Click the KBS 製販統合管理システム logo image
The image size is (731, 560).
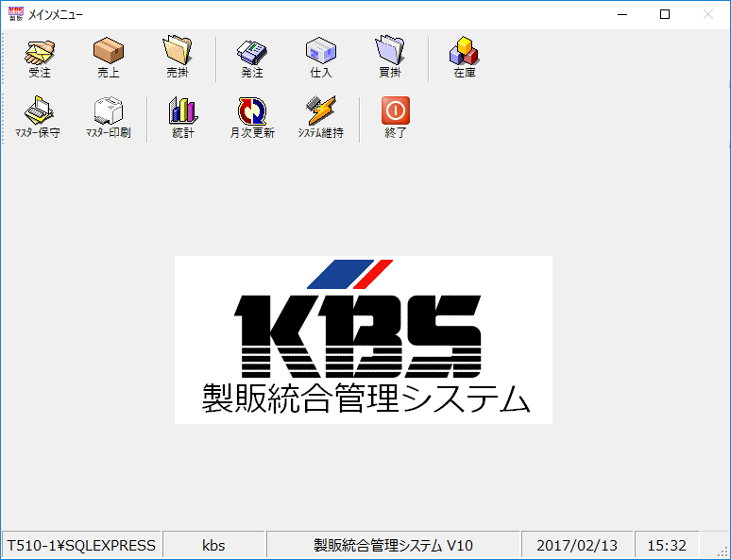point(364,340)
